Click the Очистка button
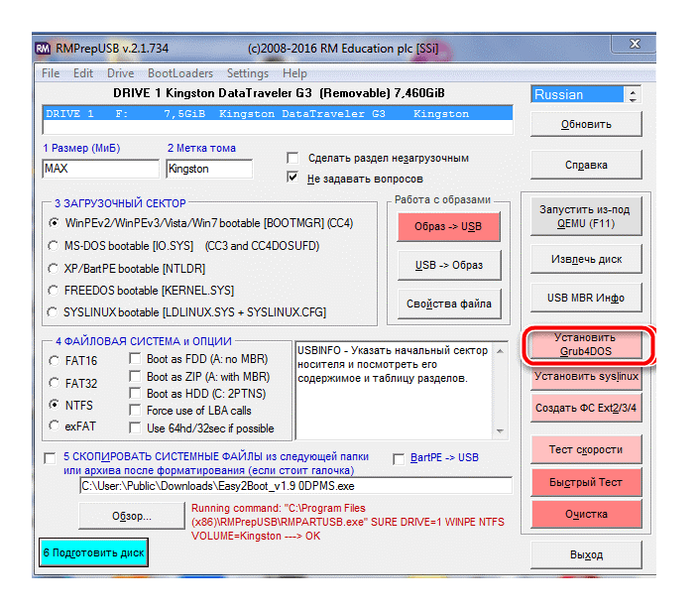This screenshot has height=610, width=700. (586, 514)
